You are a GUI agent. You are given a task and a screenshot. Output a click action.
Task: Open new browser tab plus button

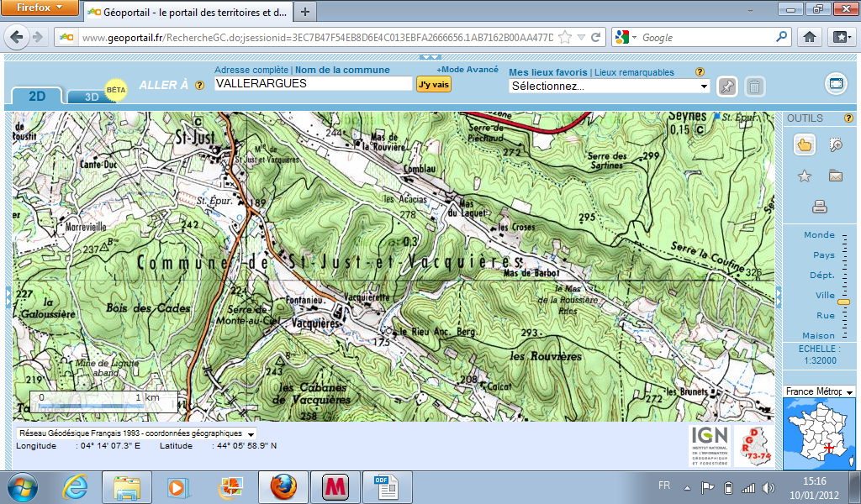[x=305, y=12]
